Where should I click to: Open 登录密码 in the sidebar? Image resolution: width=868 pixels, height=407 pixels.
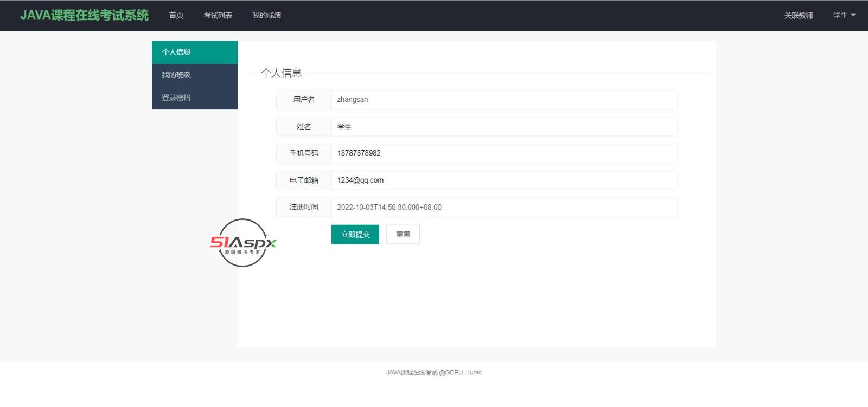(x=194, y=98)
